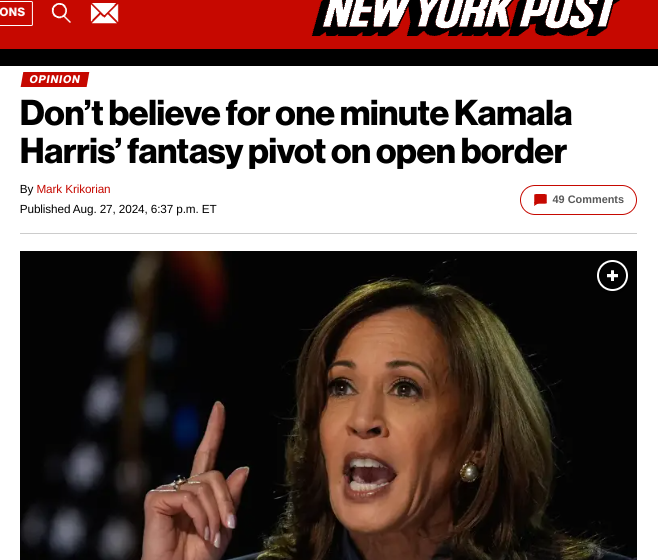Click the pearl earring in the photo

(x=469, y=471)
